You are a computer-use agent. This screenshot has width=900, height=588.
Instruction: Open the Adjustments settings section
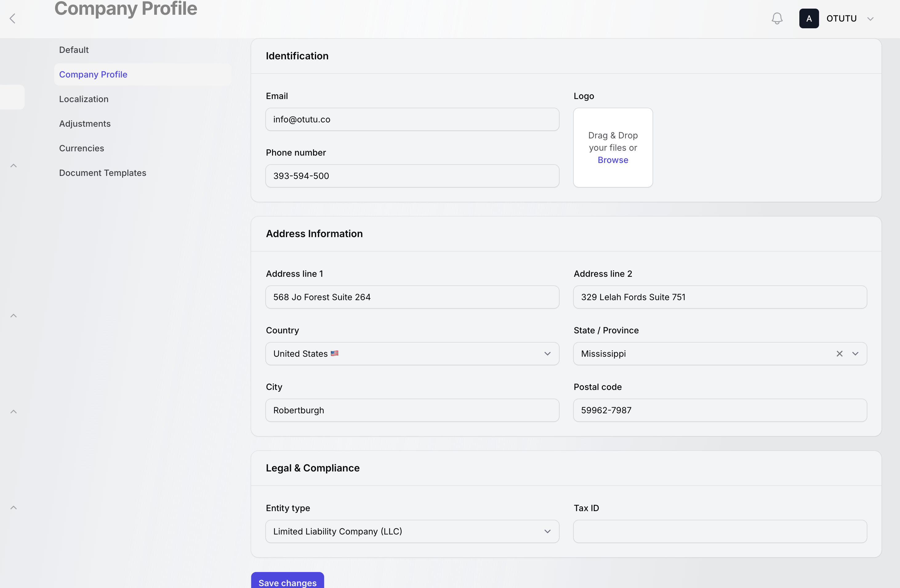click(85, 124)
